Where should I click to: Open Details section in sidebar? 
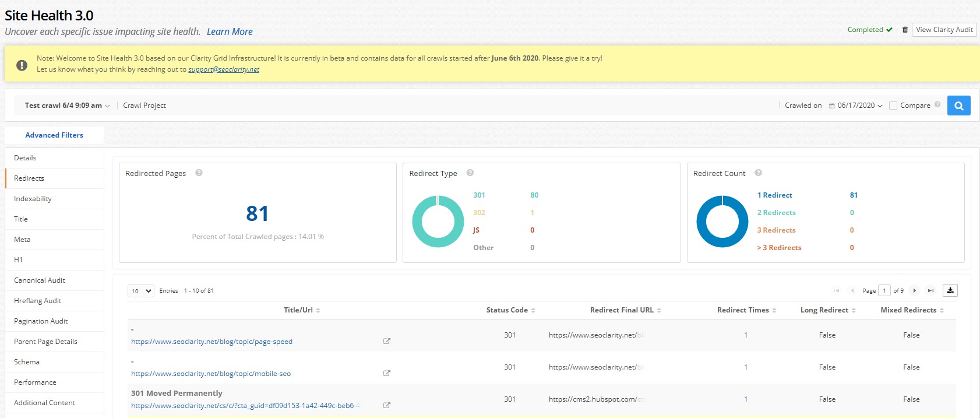[54, 158]
